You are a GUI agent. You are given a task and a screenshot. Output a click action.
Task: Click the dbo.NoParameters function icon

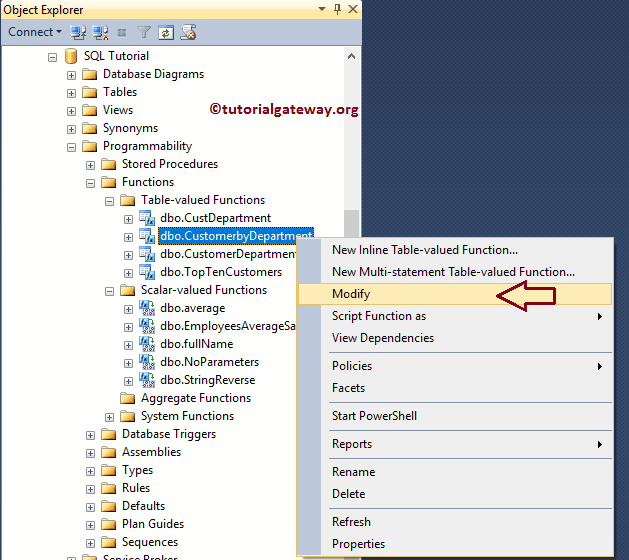tap(147, 362)
